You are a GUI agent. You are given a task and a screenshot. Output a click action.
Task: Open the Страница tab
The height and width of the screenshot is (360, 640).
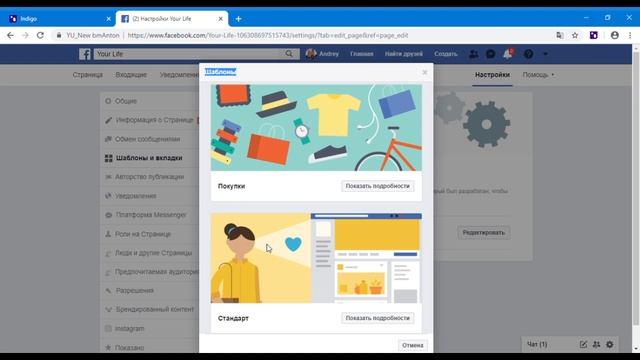click(88, 75)
